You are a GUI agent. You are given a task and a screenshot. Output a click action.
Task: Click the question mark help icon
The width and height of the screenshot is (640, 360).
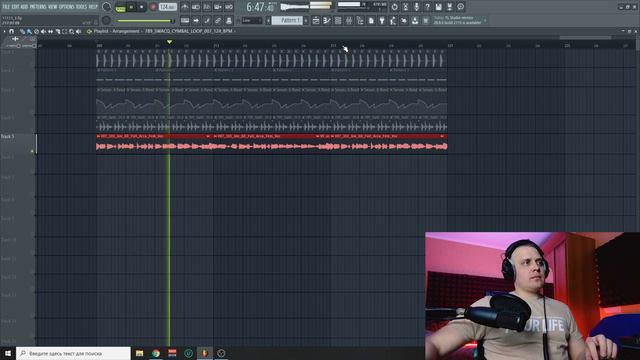[427, 7]
